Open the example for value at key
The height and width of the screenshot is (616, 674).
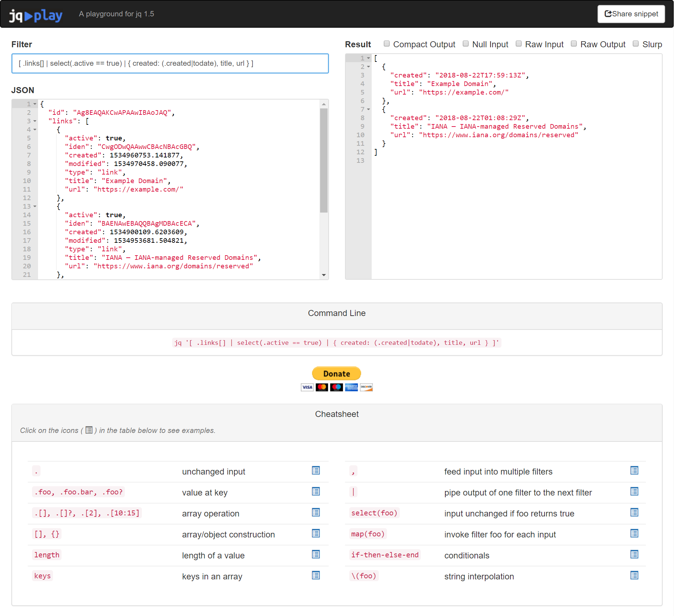(x=316, y=492)
